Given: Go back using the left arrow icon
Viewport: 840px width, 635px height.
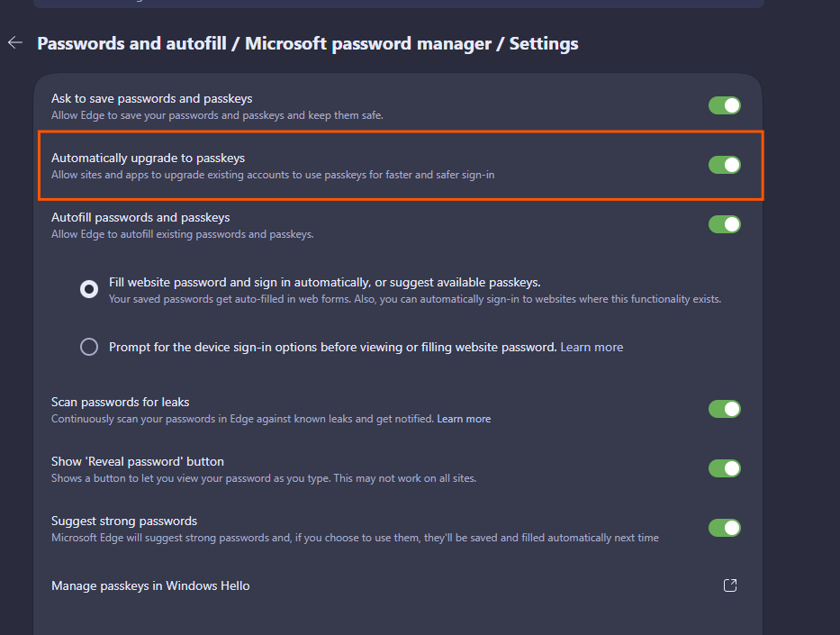Looking at the screenshot, I should pyautogui.click(x=15, y=42).
